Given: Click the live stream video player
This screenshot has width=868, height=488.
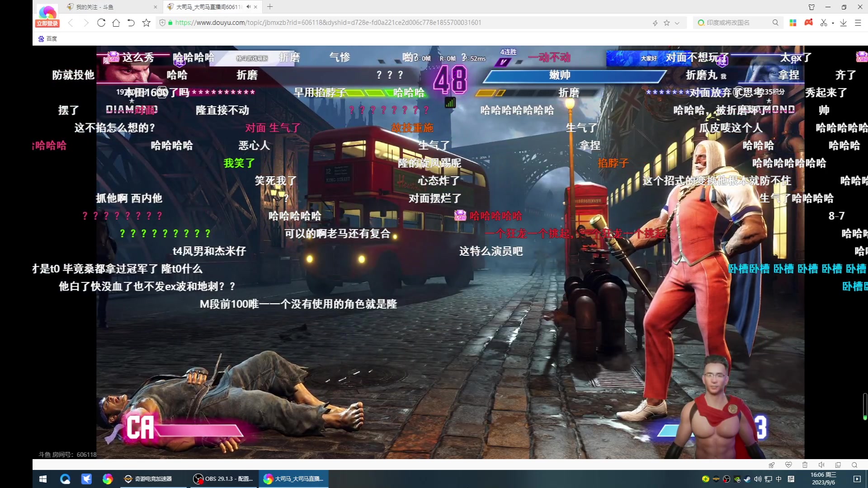Looking at the screenshot, I should 450,252.
